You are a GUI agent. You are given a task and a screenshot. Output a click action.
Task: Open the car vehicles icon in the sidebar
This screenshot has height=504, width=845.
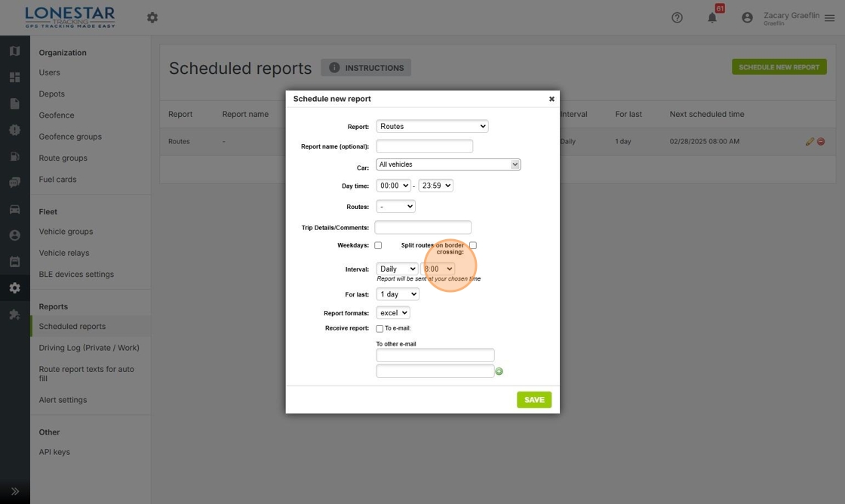click(x=14, y=209)
